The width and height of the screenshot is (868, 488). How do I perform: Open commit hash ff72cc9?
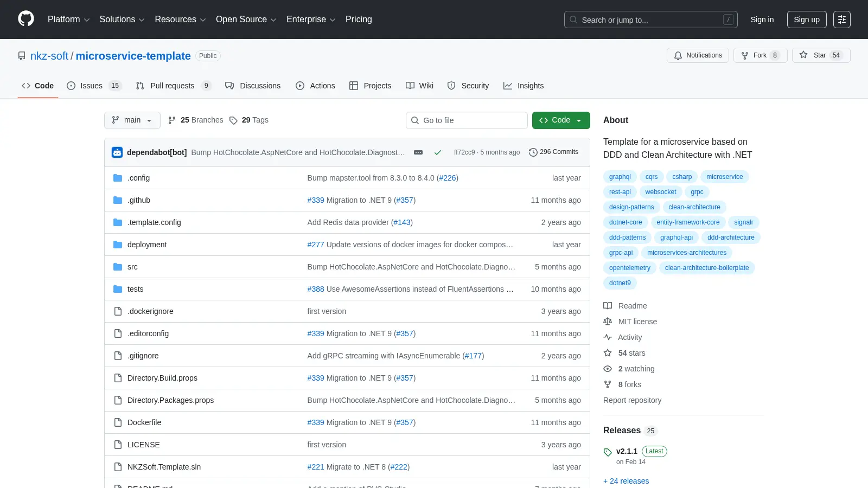(x=464, y=152)
